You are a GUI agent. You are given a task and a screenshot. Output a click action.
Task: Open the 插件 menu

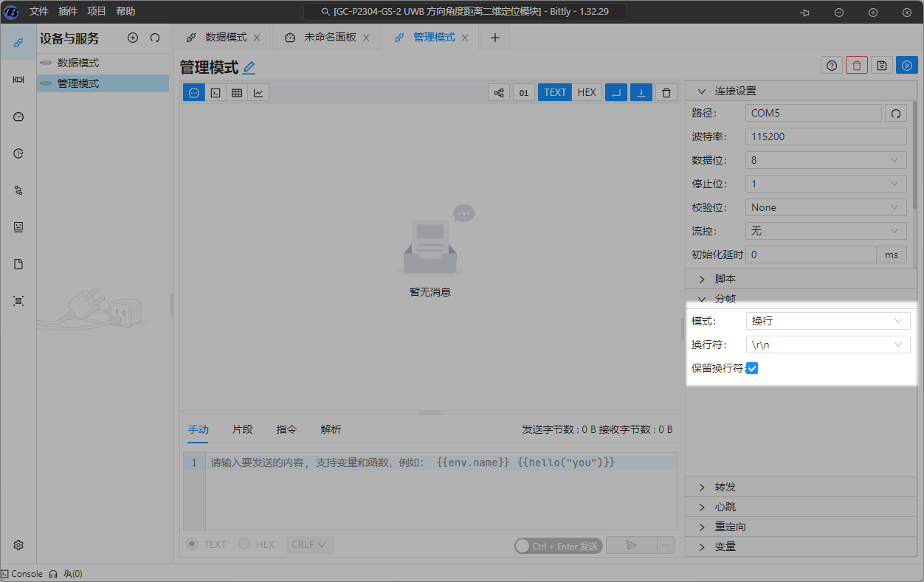tap(68, 11)
